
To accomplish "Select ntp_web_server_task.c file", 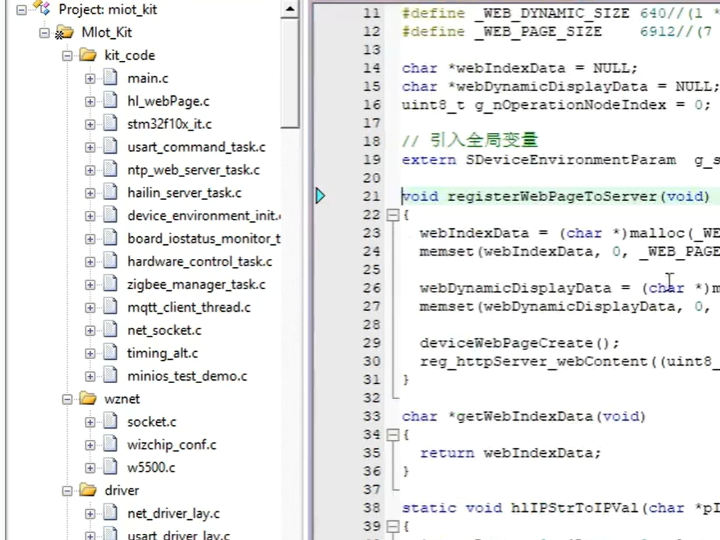I will [193, 170].
